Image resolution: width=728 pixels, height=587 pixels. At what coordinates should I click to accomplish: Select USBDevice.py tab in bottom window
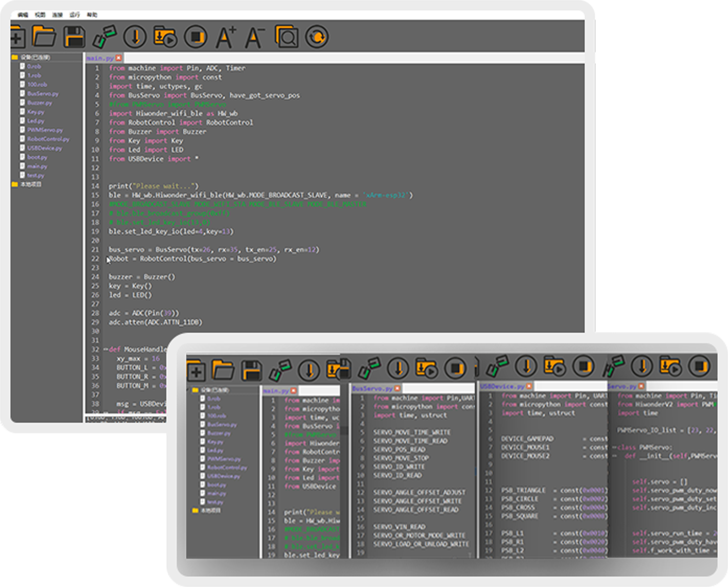pos(502,387)
